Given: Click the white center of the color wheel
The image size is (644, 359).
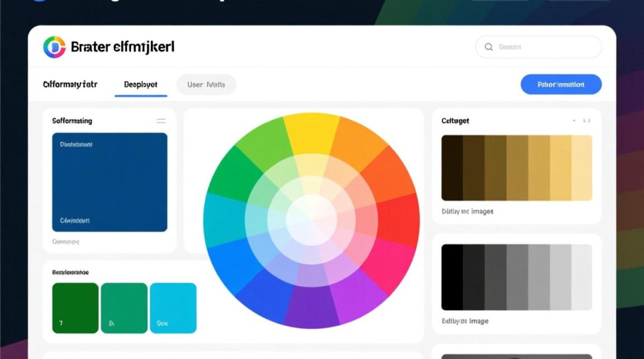Looking at the screenshot, I should tap(311, 220).
